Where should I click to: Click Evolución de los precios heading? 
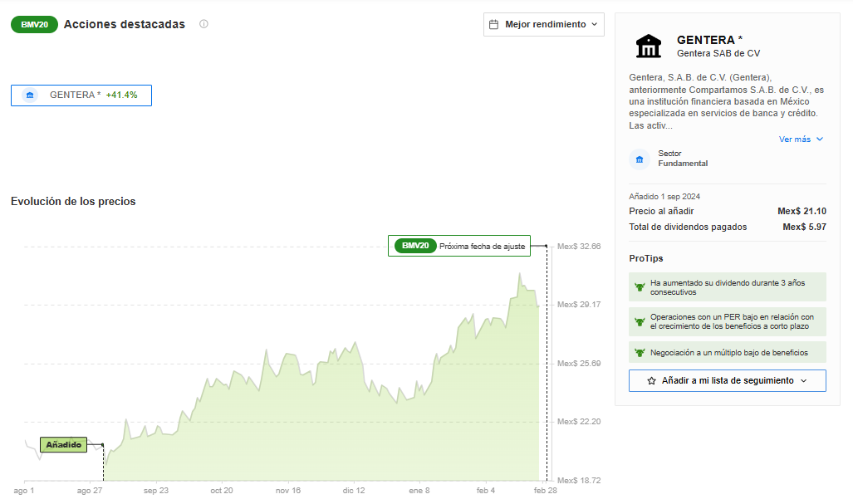coord(73,201)
